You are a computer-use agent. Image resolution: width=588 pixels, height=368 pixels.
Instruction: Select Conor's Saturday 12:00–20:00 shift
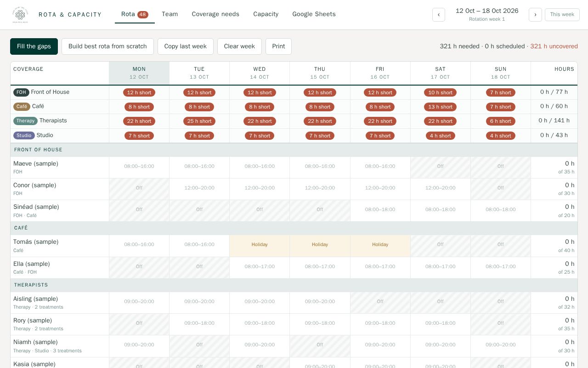[x=441, y=188]
